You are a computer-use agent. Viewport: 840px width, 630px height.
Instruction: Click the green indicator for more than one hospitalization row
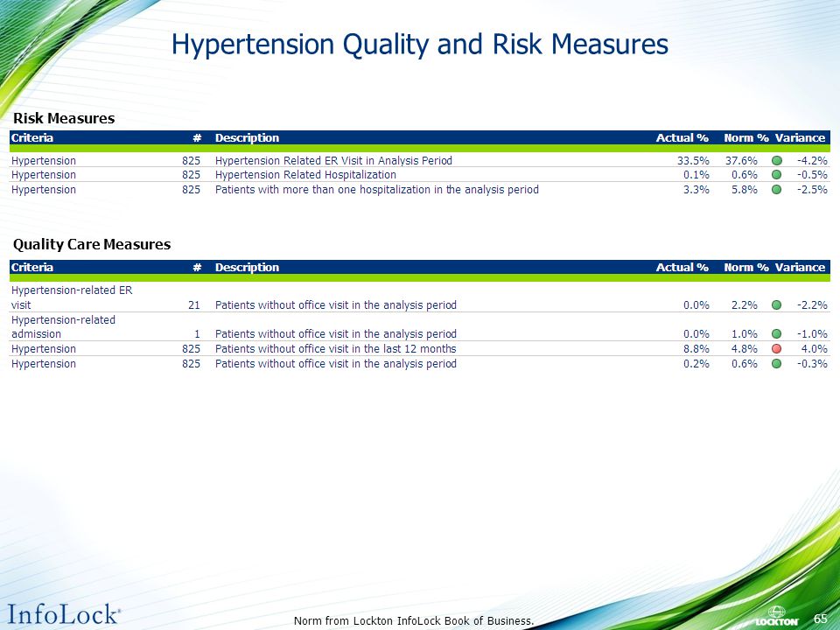[x=777, y=190]
